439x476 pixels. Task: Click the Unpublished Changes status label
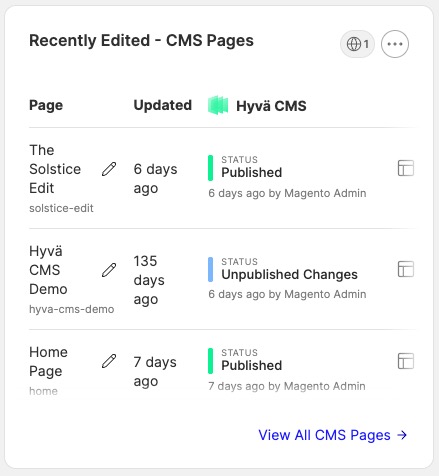289,274
